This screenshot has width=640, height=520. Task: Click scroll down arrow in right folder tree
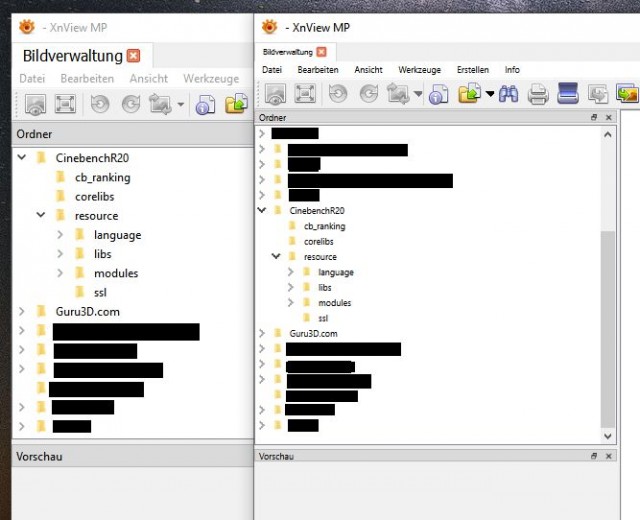(607, 436)
